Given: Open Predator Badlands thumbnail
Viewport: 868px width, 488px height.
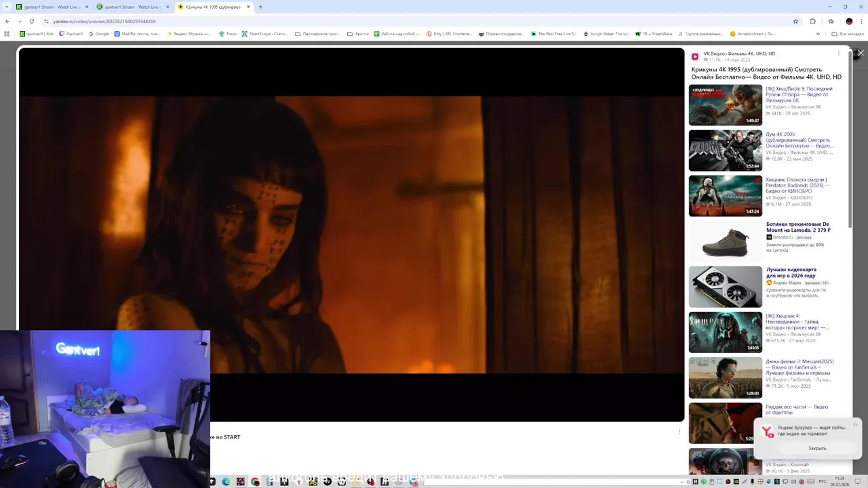Looking at the screenshot, I should coord(725,196).
